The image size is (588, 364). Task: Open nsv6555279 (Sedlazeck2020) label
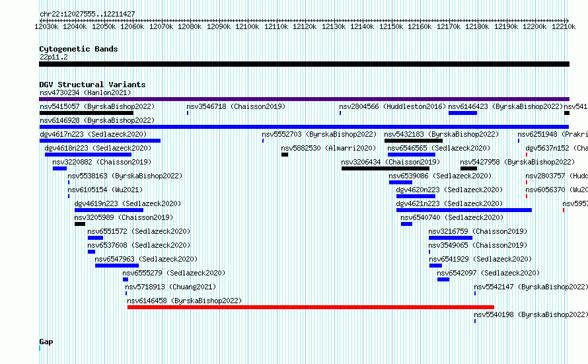click(174, 273)
